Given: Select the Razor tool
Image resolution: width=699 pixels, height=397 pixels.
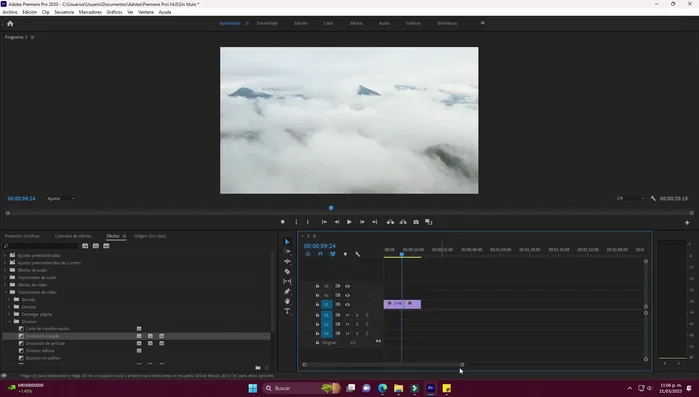Looking at the screenshot, I should [x=287, y=271].
